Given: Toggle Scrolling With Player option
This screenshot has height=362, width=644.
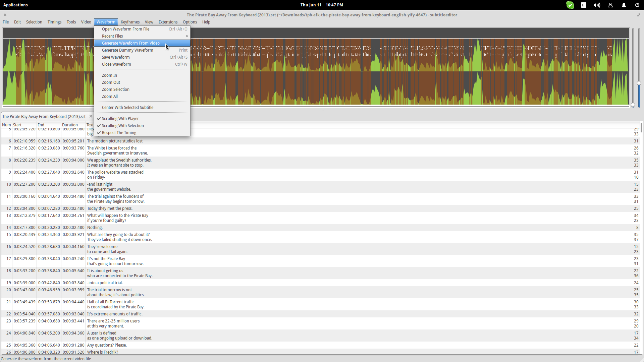Looking at the screenshot, I should click(142, 118).
